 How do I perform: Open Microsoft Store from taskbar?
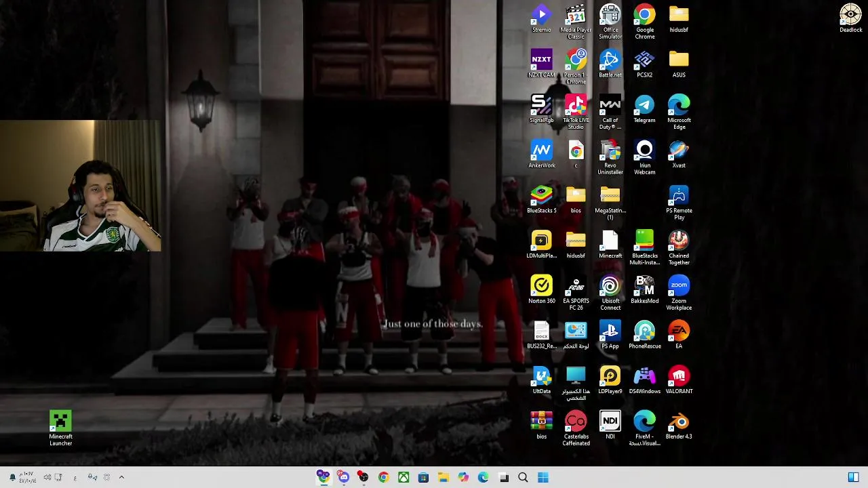(x=423, y=478)
